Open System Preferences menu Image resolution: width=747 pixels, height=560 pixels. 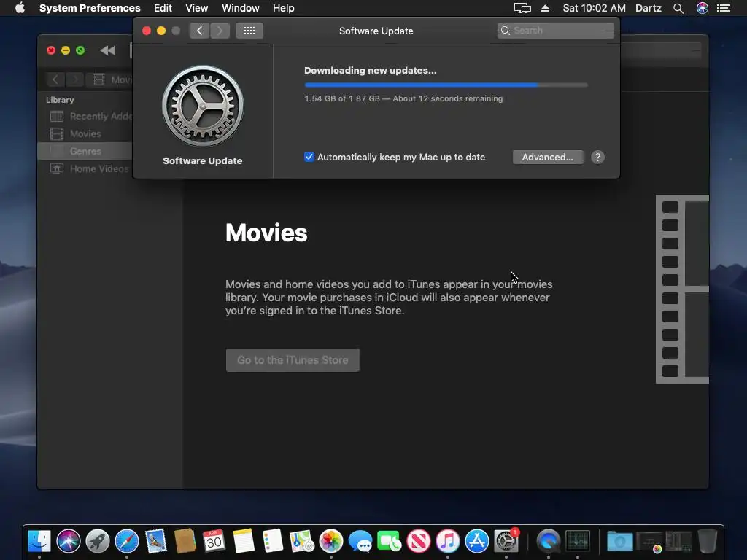(90, 8)
